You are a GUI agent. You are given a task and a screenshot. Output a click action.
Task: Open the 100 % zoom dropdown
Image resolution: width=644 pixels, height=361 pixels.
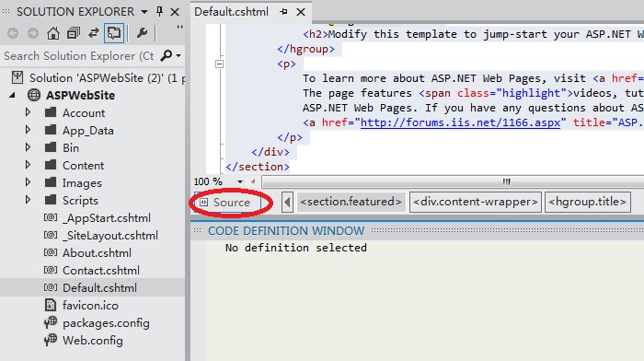pyautogui.click(x=239, y=181)
